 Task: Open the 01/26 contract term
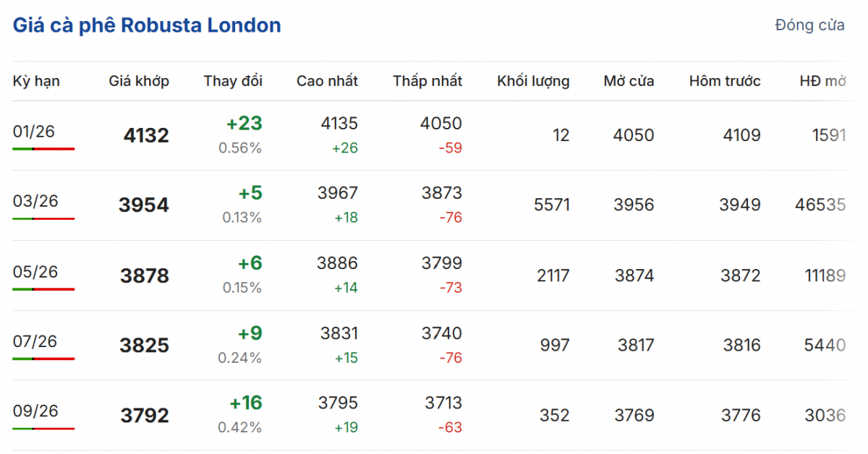[34, 132]
